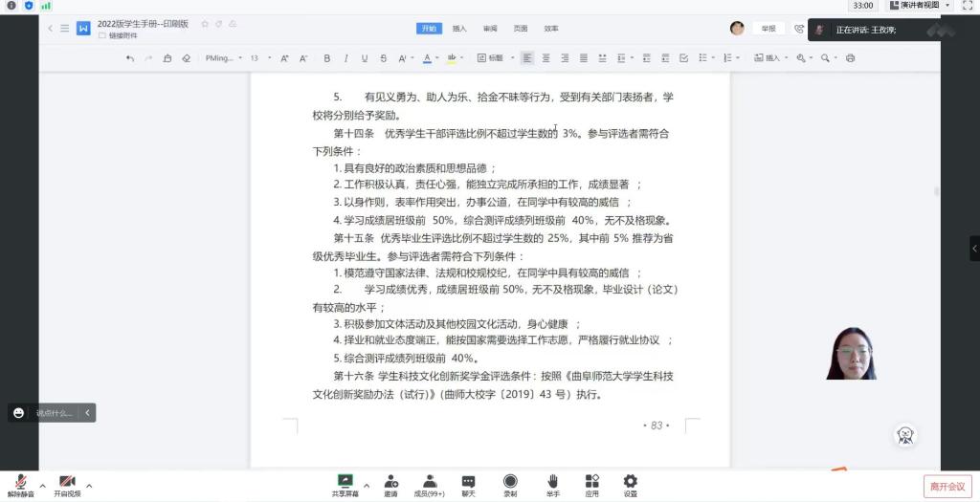Click the font color A swatch

tap(426, 58)
